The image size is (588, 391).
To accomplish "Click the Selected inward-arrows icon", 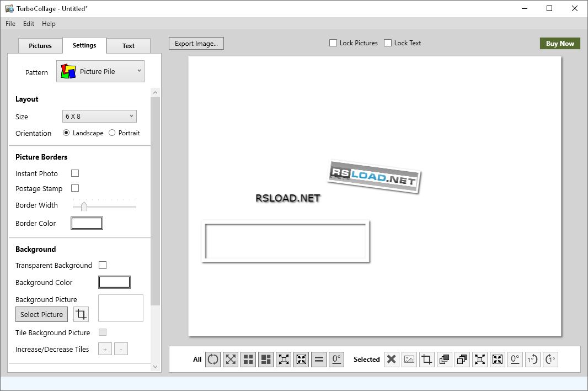I will [497, 360].
